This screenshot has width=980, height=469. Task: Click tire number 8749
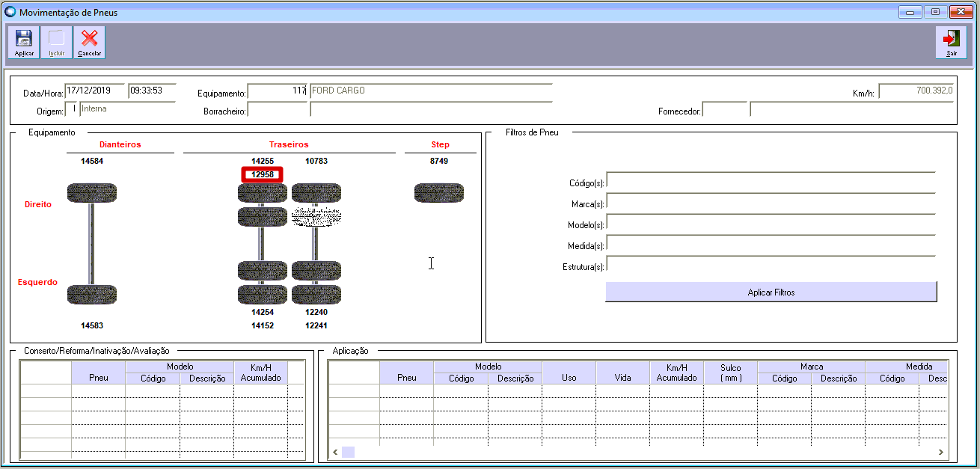click(439, 161)
